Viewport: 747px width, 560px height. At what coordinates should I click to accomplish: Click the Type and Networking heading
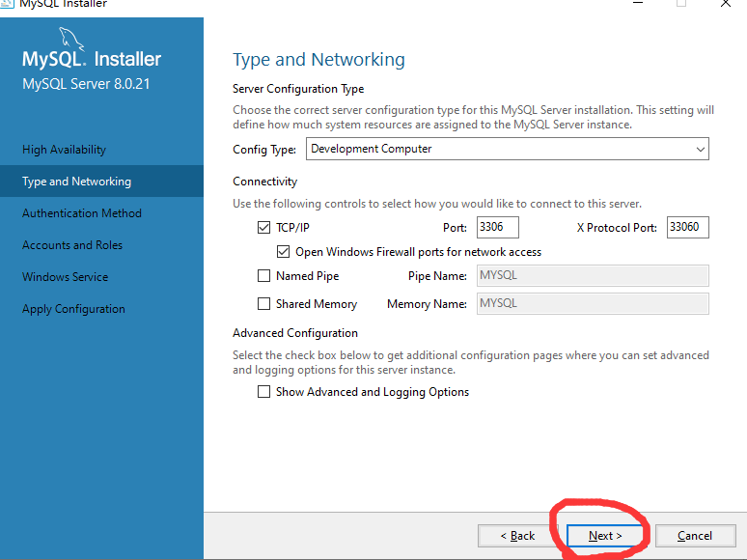coord(318,60)
